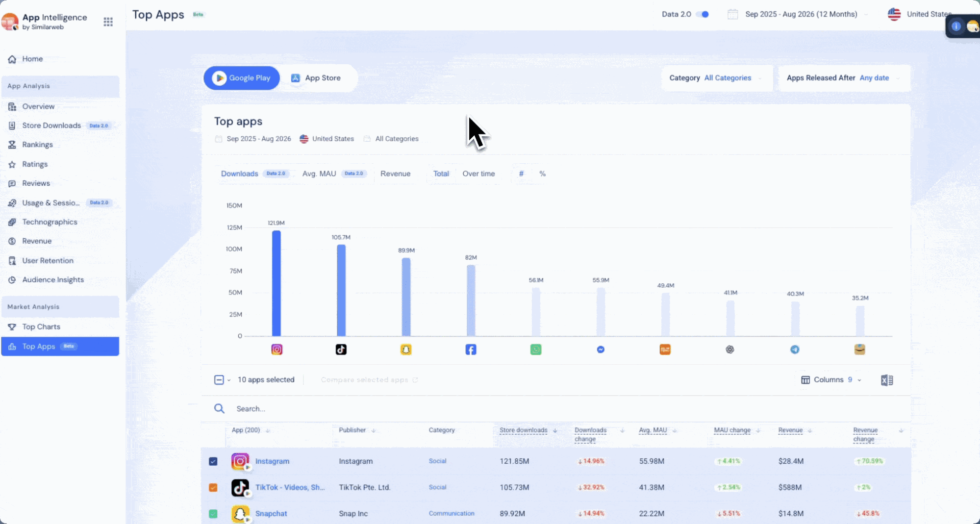Open the Snapchat app link

point(271,514)
